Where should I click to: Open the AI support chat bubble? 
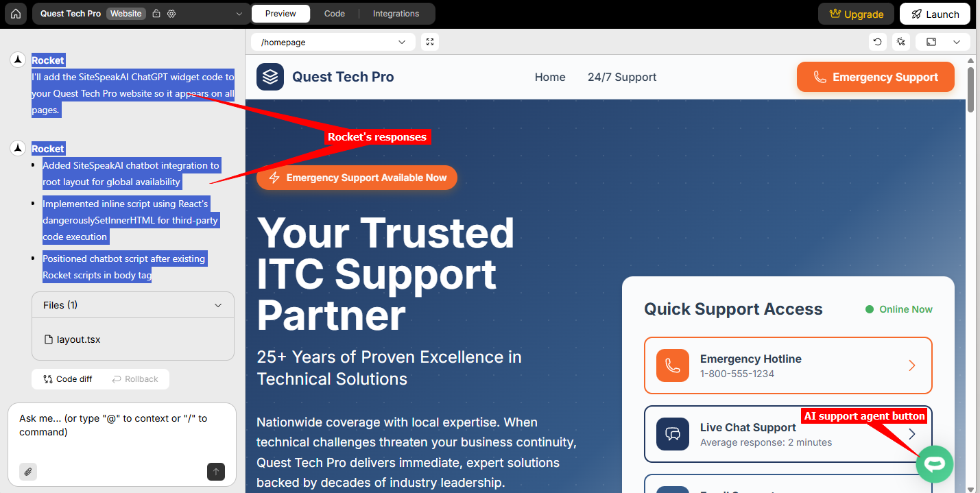pos(935,464)
